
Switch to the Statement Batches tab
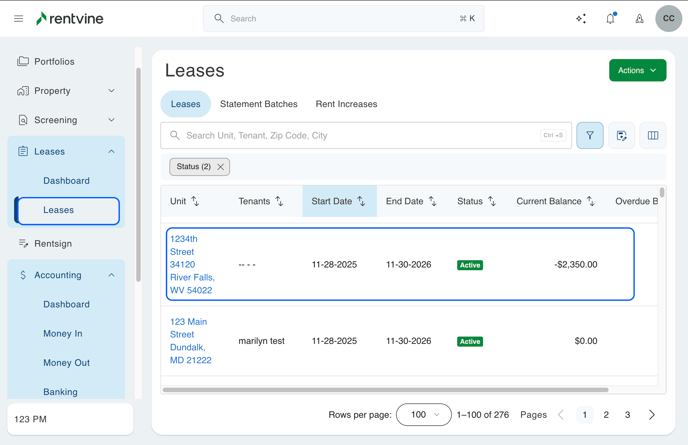pyautogui.click(x=258, y=104)
